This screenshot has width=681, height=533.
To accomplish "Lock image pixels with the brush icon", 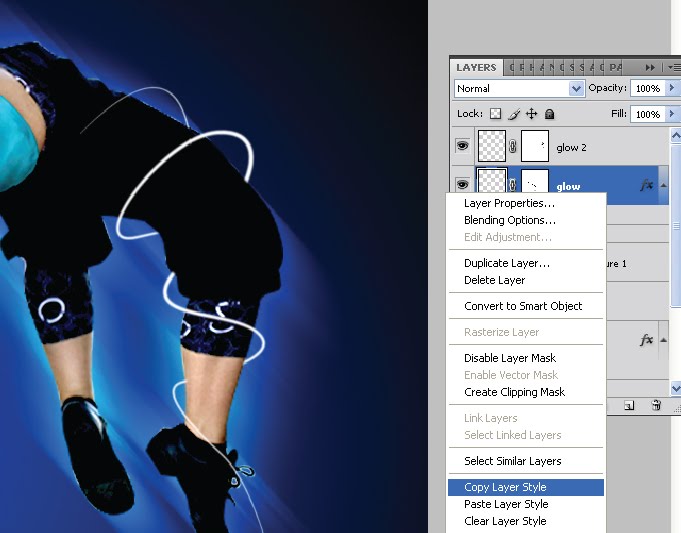I will [x=514, y=114].
